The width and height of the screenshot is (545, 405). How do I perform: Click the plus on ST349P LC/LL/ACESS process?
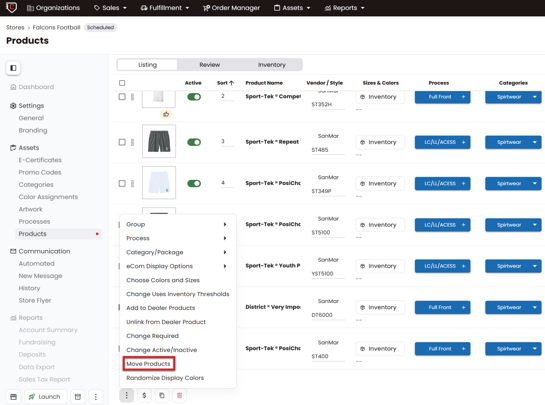click(463, 184)
